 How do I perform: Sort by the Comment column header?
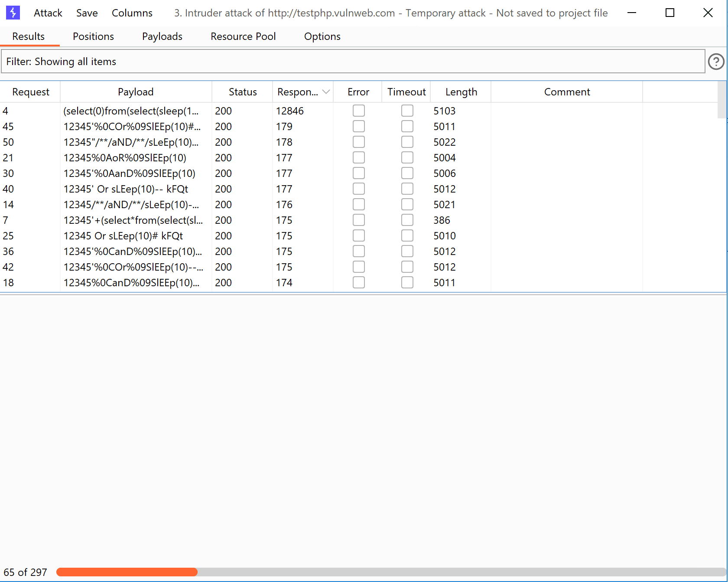point(567,92)
